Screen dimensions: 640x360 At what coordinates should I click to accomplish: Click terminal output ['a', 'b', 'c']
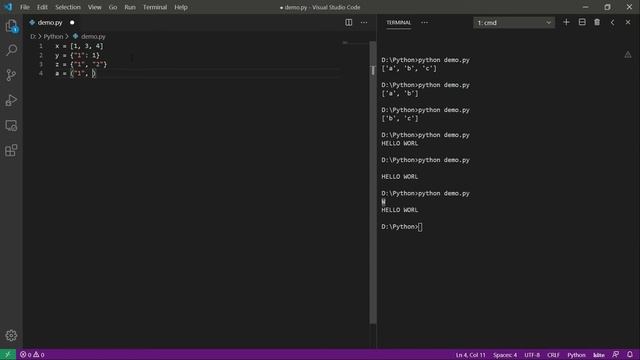[x=409, y=69]
